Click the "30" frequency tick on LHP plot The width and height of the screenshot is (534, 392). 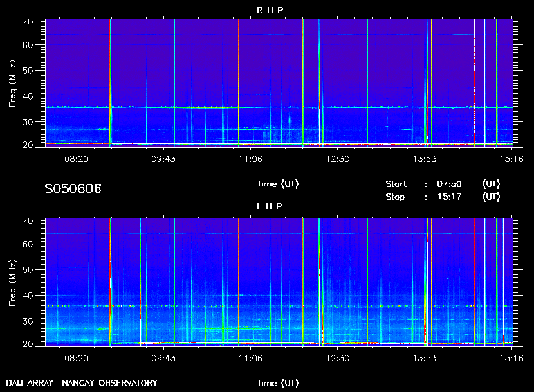coord(28,321)
